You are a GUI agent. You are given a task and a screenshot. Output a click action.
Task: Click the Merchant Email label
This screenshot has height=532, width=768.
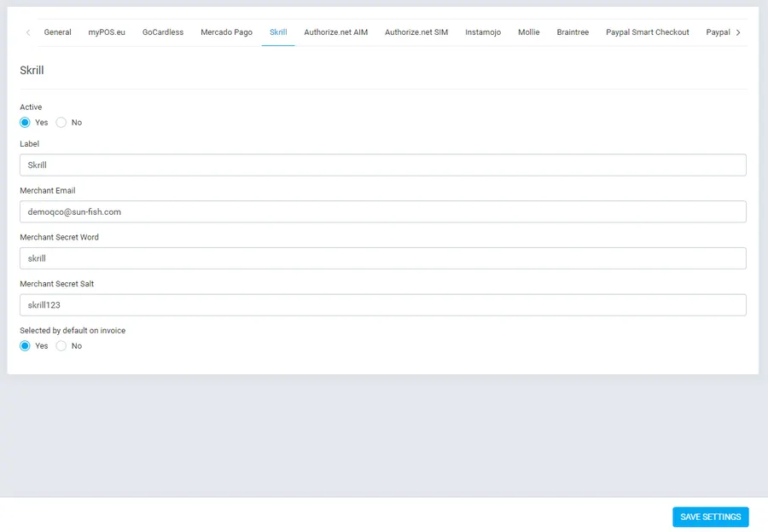(x=48, y=190)
